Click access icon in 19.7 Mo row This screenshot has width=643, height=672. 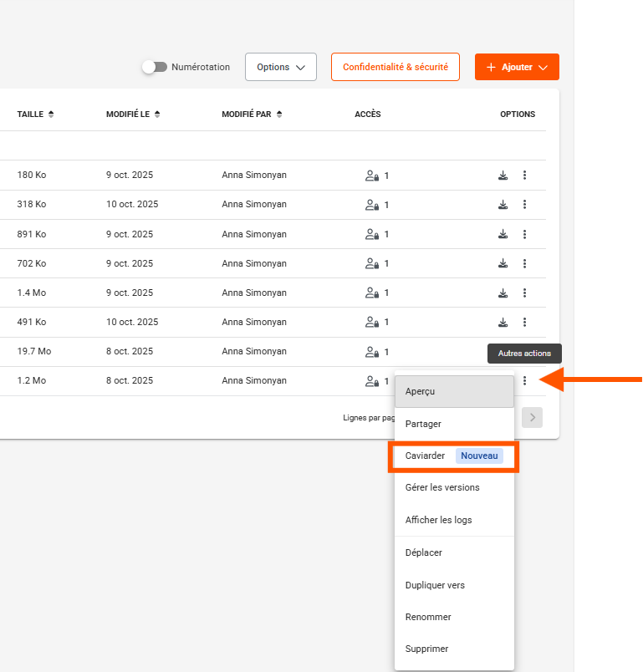372,352
